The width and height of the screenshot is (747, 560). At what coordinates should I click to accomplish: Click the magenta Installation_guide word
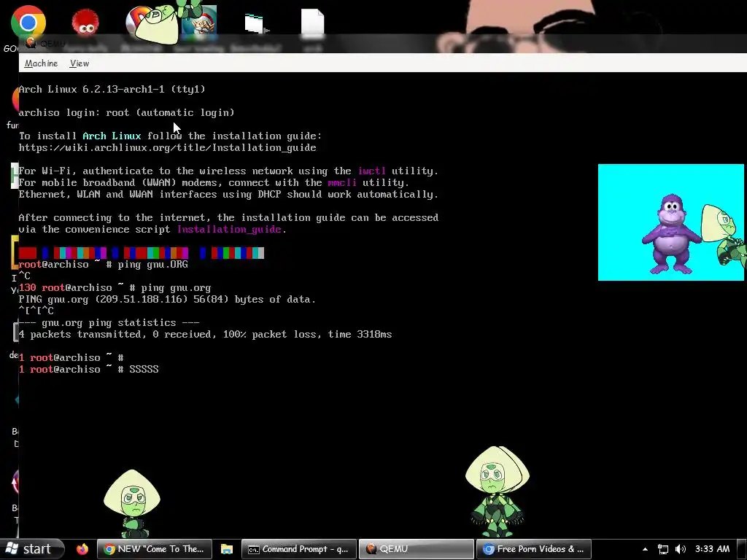[229, 230]
